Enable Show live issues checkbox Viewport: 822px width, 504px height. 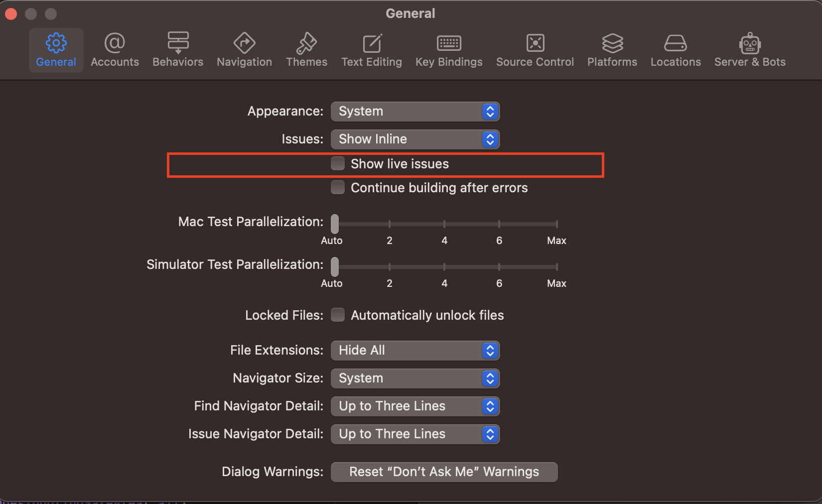coord(338,163)
